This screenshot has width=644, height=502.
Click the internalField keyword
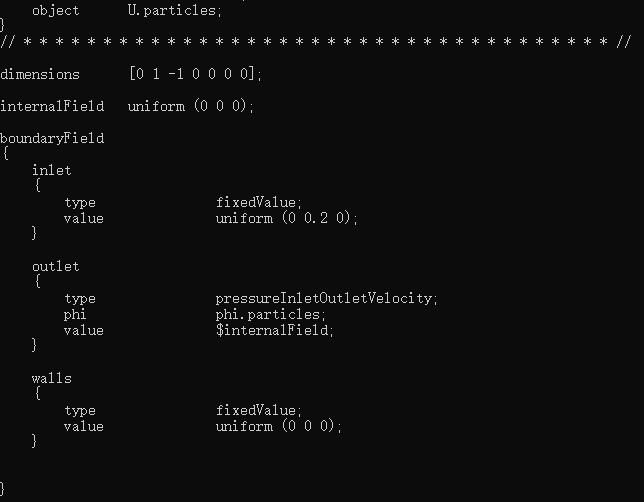coord(52,106)
